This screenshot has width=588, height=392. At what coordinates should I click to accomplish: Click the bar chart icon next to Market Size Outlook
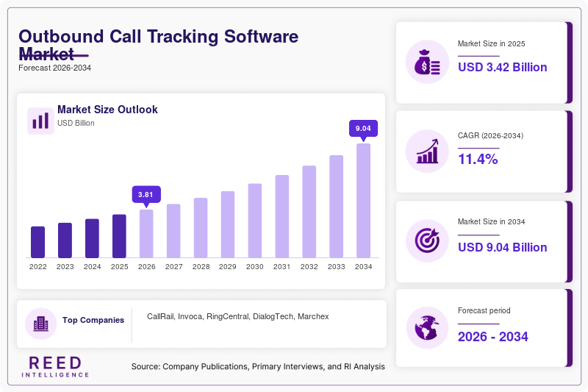[40, 121]
